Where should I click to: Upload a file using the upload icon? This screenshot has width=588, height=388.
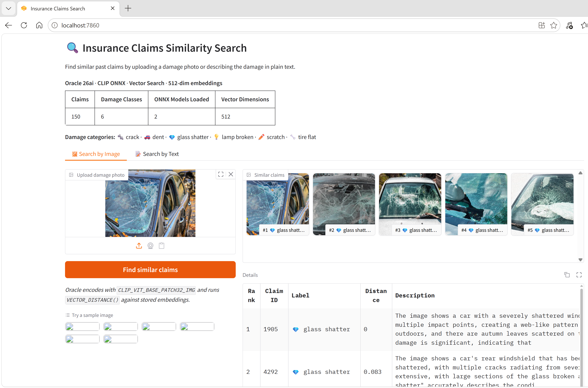tap(139, 245)
